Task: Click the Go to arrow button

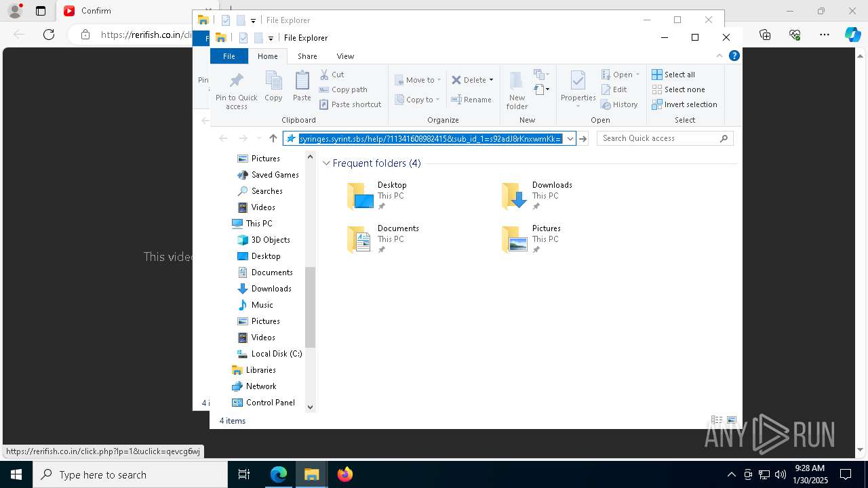Action: (x=583, y=138)
